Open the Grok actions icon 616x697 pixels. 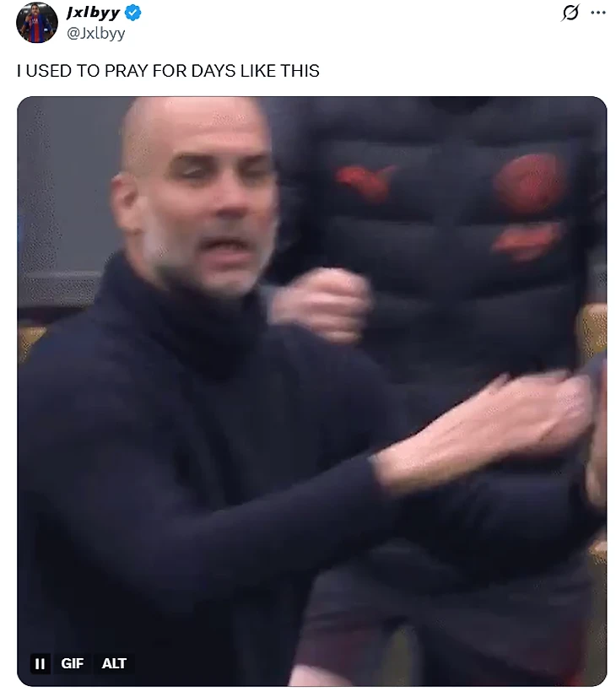tap(570, 13)
